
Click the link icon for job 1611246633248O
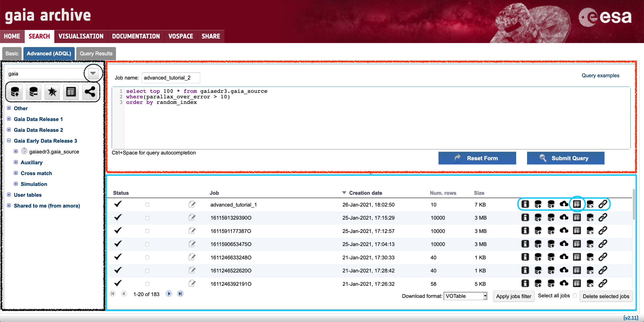[603, 257]
